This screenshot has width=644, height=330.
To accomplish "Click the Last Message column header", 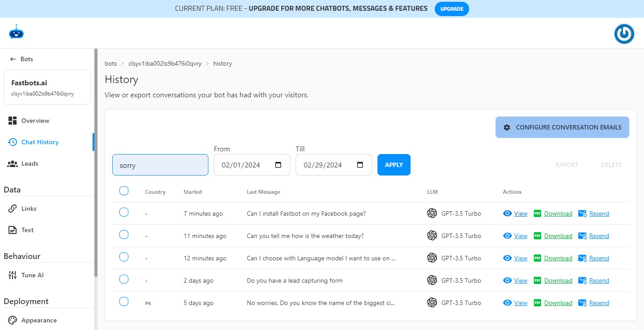I will (x=263, y=192).
